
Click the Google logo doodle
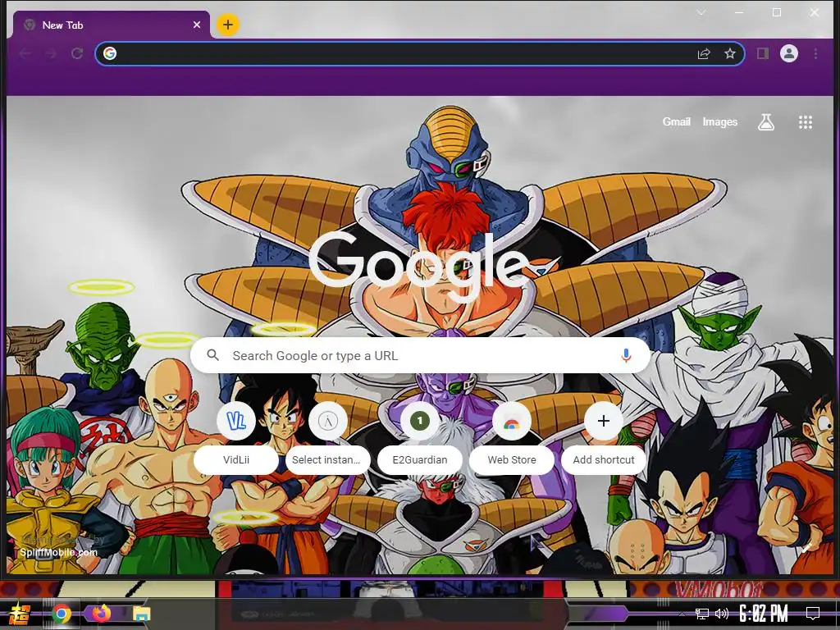tap(419, 267)
